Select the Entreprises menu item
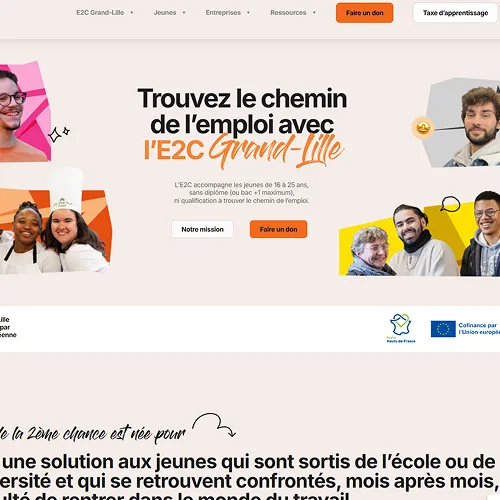This screenshot has height=500, width=500. 223,13
